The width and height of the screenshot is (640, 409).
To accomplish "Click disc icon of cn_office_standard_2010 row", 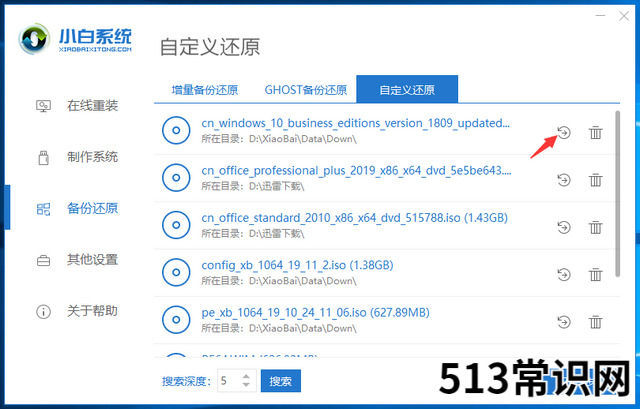I will pyautogui.click(x=176, y=225).
